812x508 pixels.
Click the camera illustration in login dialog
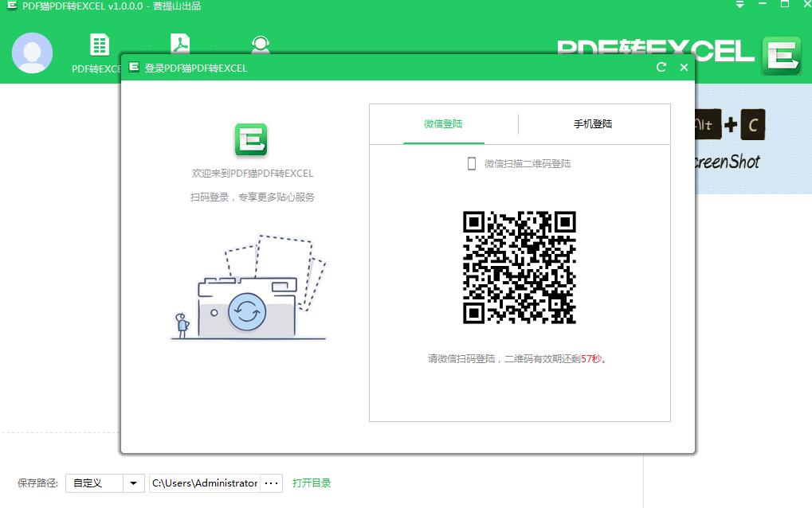(x=249, y=287)
